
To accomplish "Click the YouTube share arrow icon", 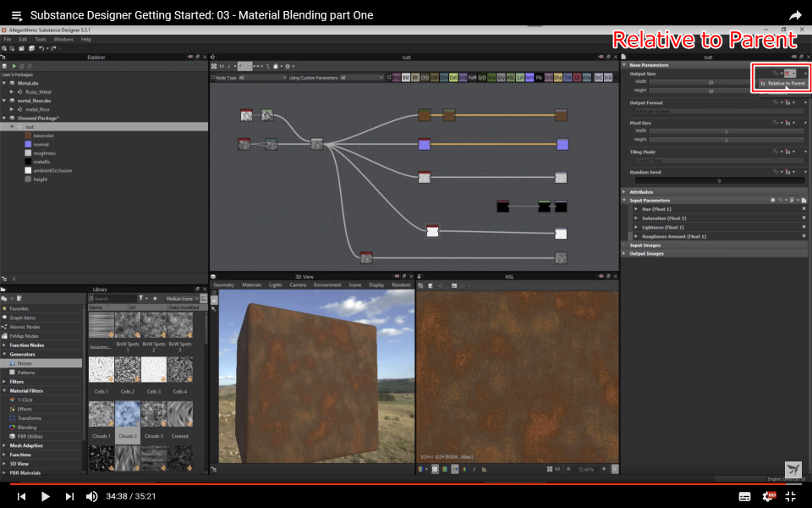I will point(794,15).
